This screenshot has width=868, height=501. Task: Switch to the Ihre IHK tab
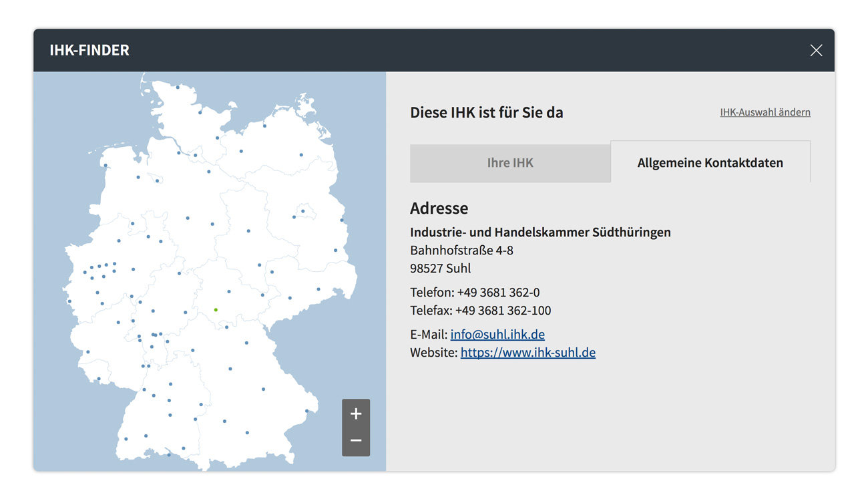(510, 162)
